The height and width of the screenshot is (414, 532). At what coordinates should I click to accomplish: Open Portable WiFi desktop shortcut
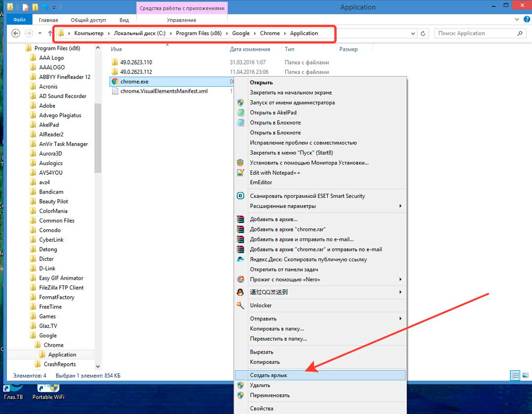(48, 392)
